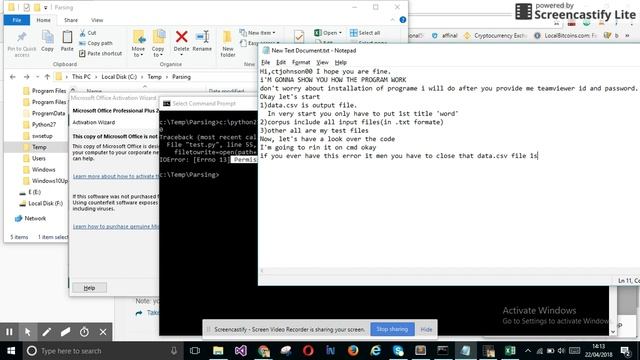Screen dimensions: 640x360
Task: Open the recent locations dropdown arrow
Action: [37, 77]
